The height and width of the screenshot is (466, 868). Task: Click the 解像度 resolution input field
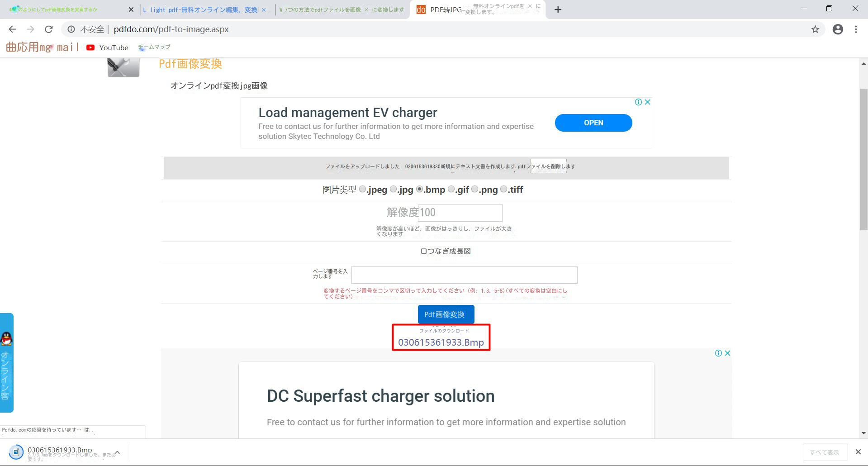point(460,213)
